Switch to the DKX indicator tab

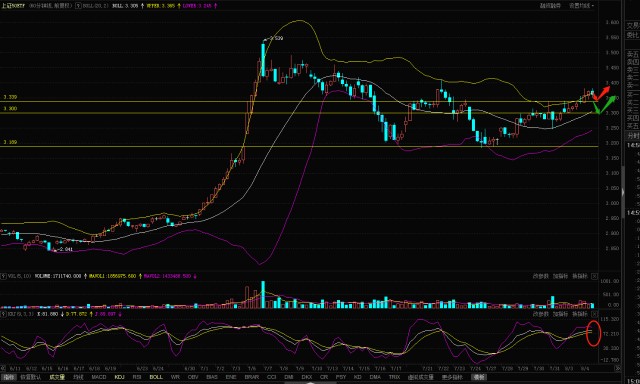click(x=307, y=377)
